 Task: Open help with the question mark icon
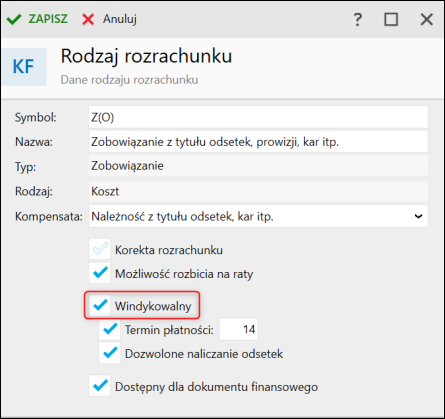click(358, 19)
